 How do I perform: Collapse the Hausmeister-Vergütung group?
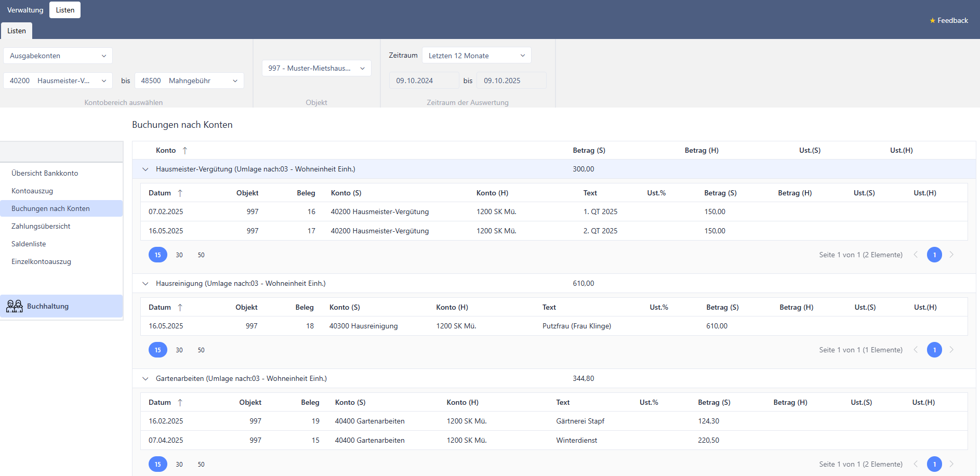pyautogui.click(x=145, y=169)
